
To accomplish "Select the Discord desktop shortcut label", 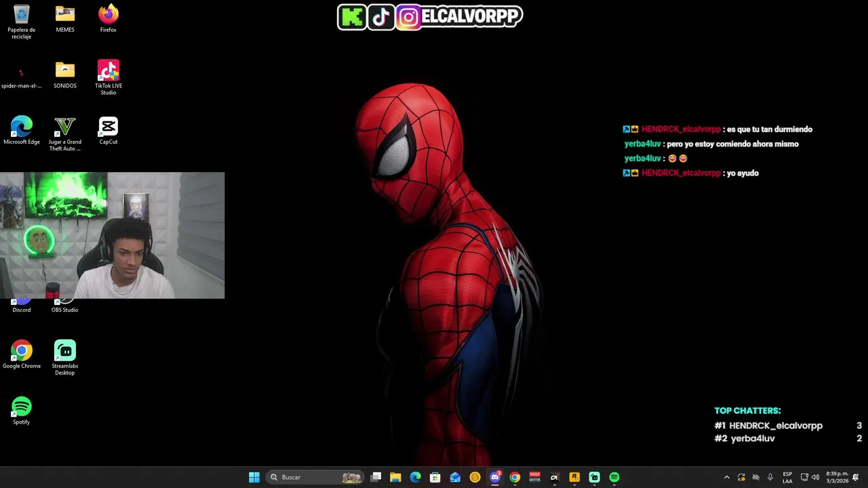I will point(21,310).
